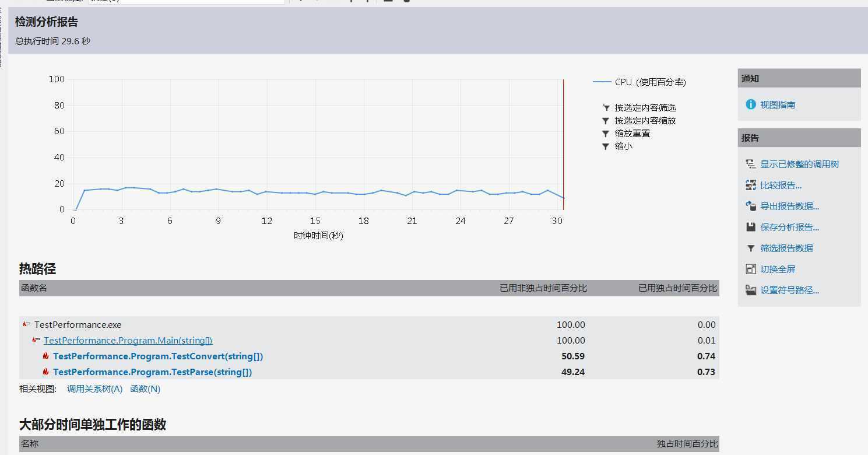Click the export icon beside 导出报告数据...
This screenshot has height=455, width=868.
(751, 206)
